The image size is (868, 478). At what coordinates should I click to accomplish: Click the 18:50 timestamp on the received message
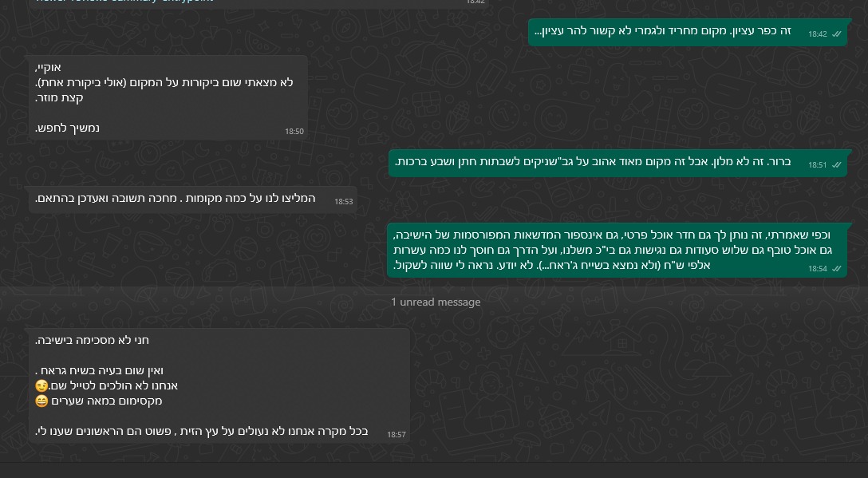pyautogui.click(x=294, y=132)
